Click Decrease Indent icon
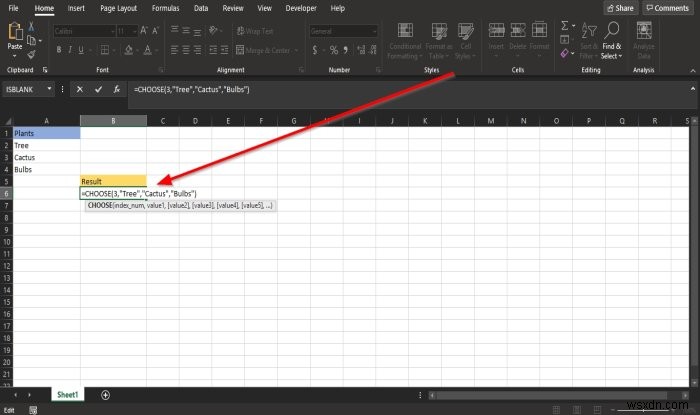This screenshot has height=415, width=700. (213, 50)
